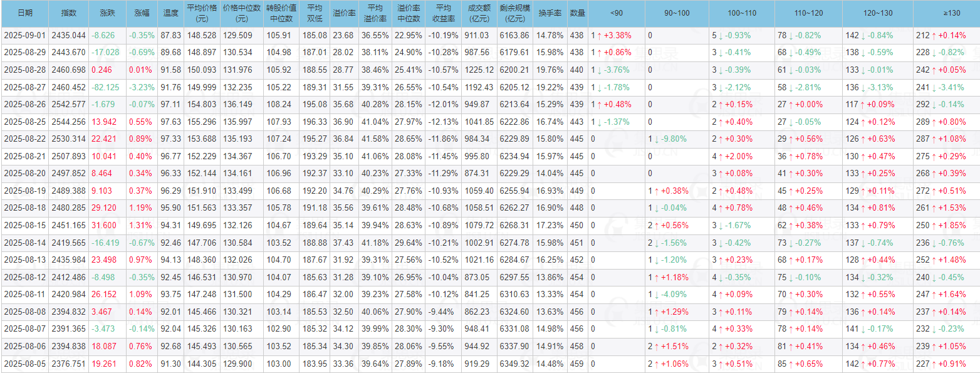Click the -3.23% change percentage cell
Viewport: 980px width, 373px height.
click(142, 88)
